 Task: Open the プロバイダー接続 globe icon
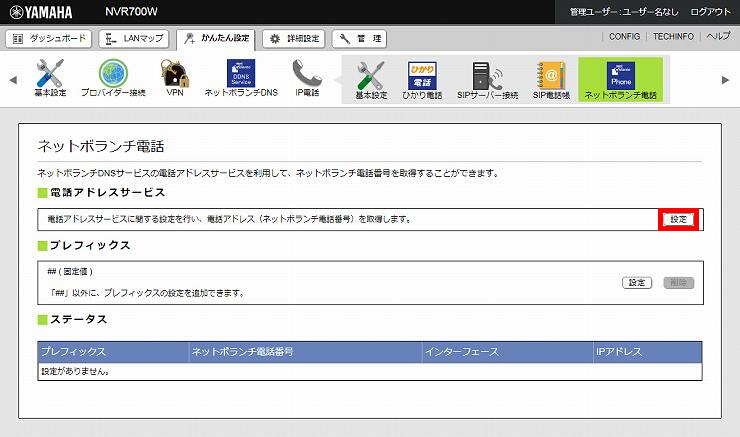113,78
